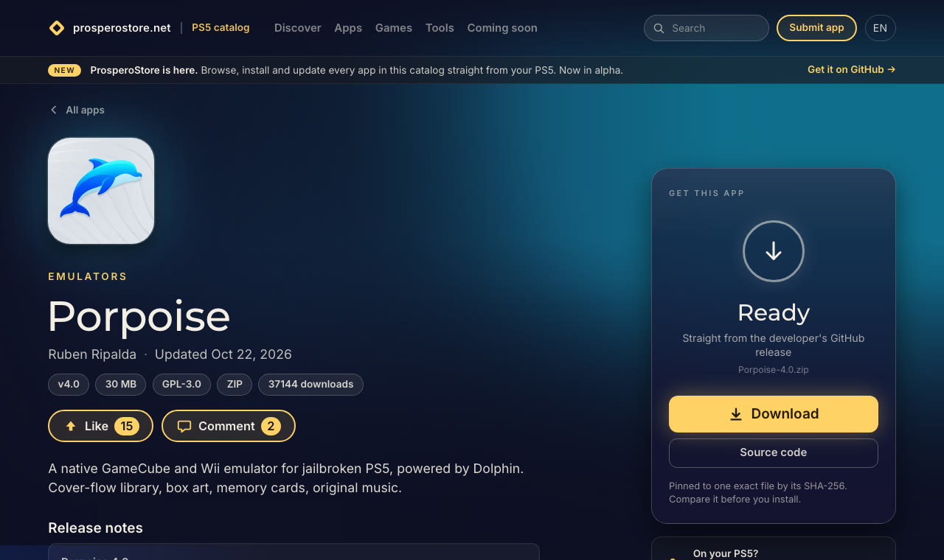944x560 pixels.
Task: Go back to All apps
Action: (x=77, y=110)
